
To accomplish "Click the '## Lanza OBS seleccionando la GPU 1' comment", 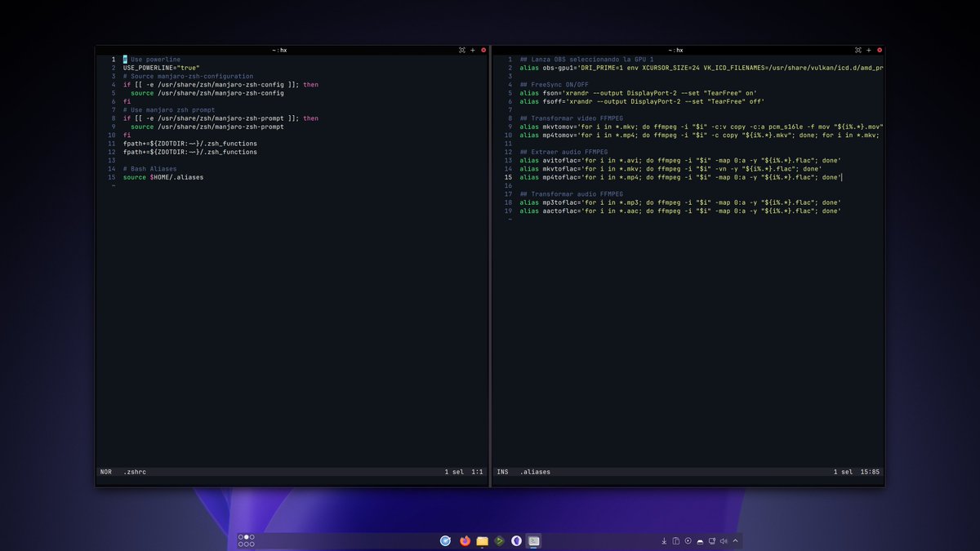I will [586, 60].
